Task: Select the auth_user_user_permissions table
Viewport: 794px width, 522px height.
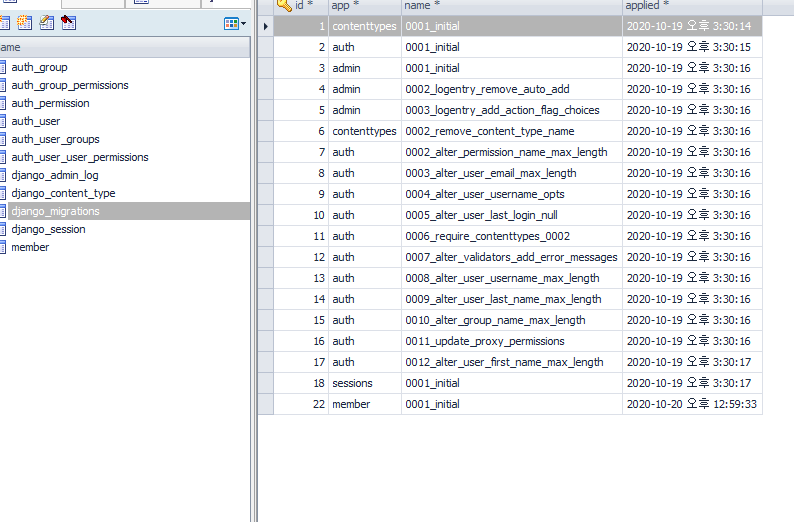Action: coord(80,157)
